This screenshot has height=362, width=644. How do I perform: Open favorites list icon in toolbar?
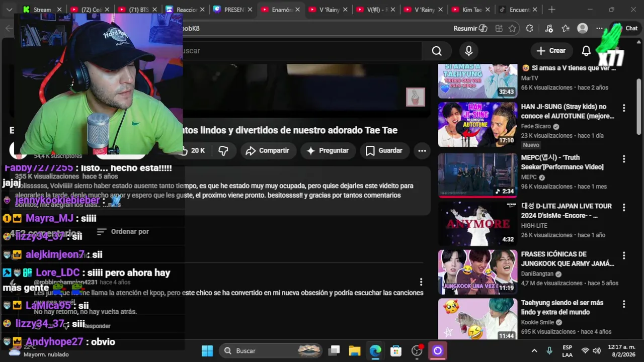point(566,29)
